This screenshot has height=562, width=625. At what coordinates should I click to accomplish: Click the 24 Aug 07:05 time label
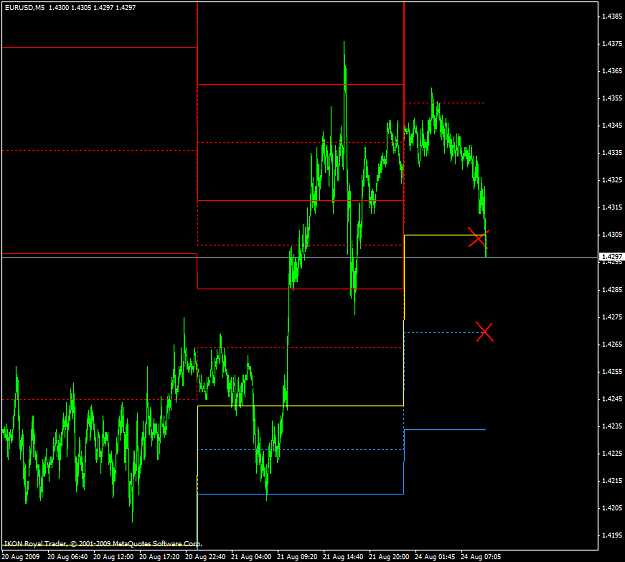coord(481,556)
